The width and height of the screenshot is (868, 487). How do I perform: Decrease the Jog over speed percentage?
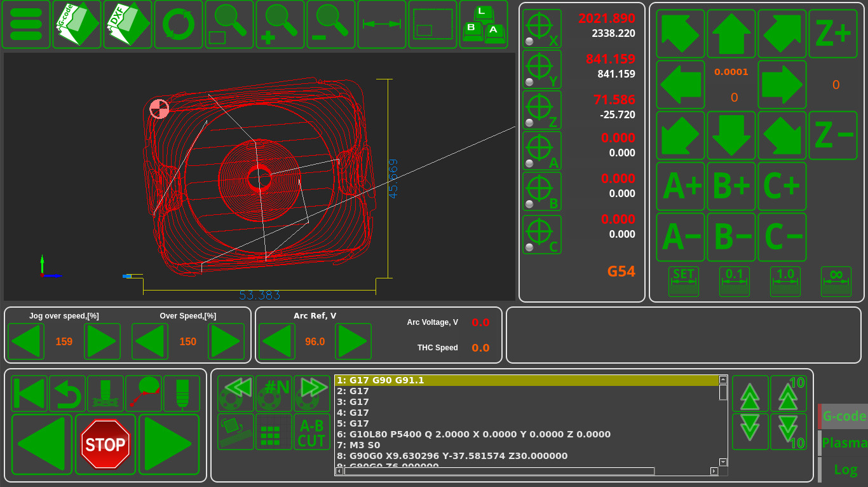coord(26,341)
